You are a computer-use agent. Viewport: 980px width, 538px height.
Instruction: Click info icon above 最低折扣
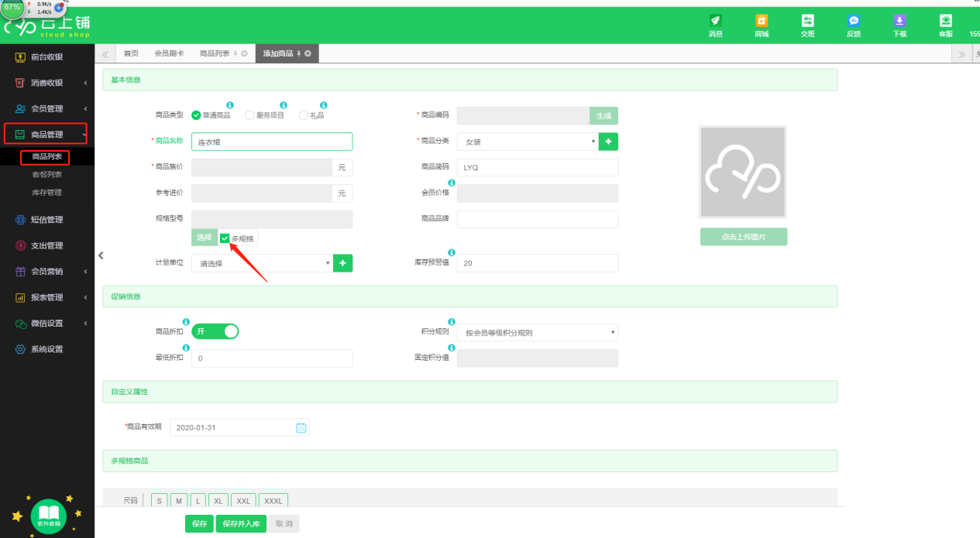click(186, 348)
